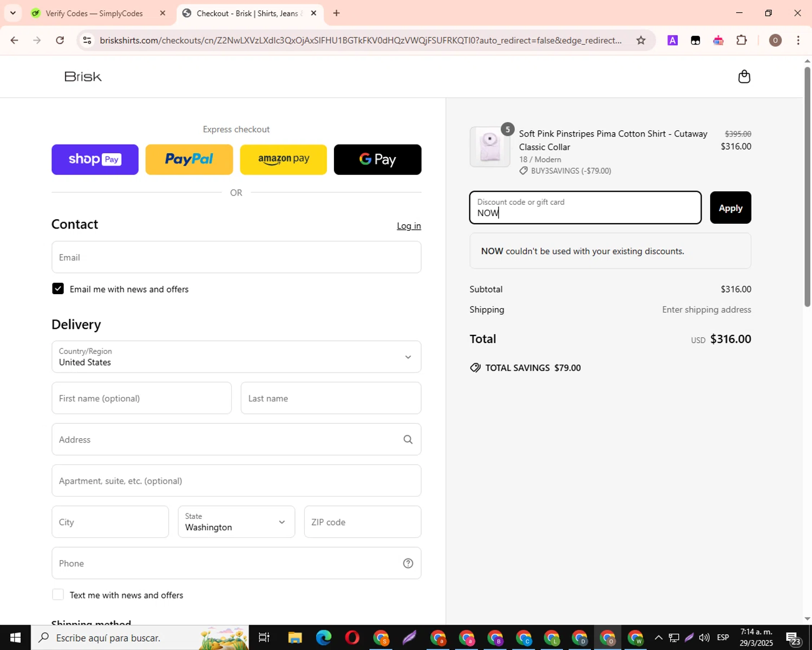The height and width of the screenshot is (650, 812).
Task: Click the TOTAL SAVINGS $79.00 text
Action: click(x=533, y=368)
